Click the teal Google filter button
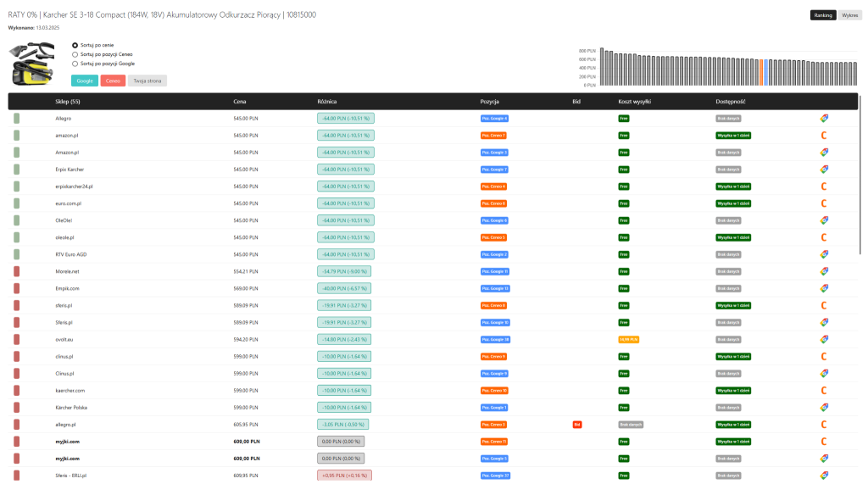This screenshot has width=868, height=484. click(85, 81)
